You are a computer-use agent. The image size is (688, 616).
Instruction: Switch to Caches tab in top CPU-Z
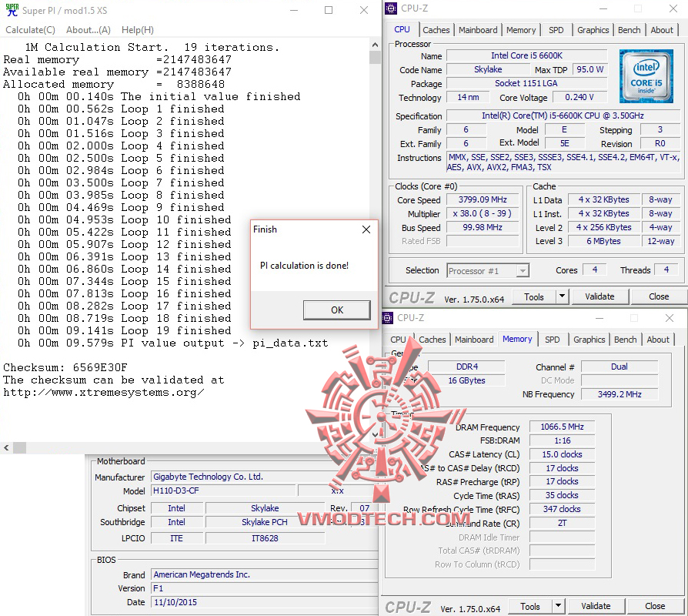436,30
